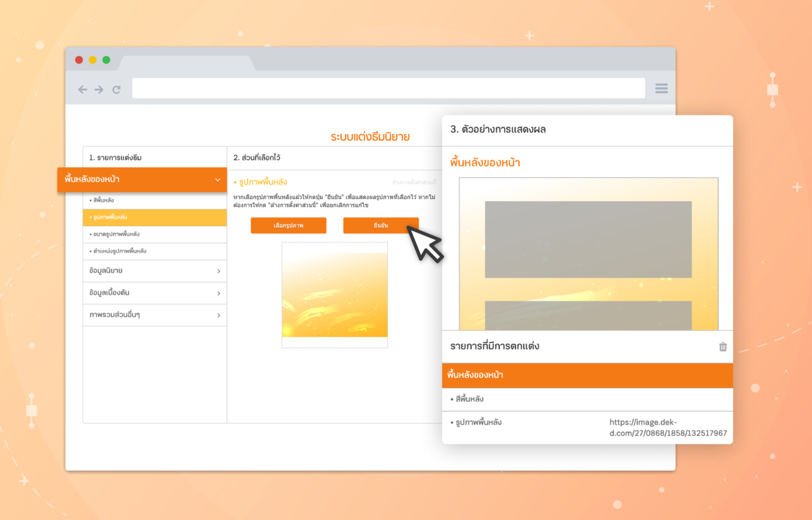Click the red window close dot
The width and height of the screenshot is (812, 520).
click(x=79, y=60)
